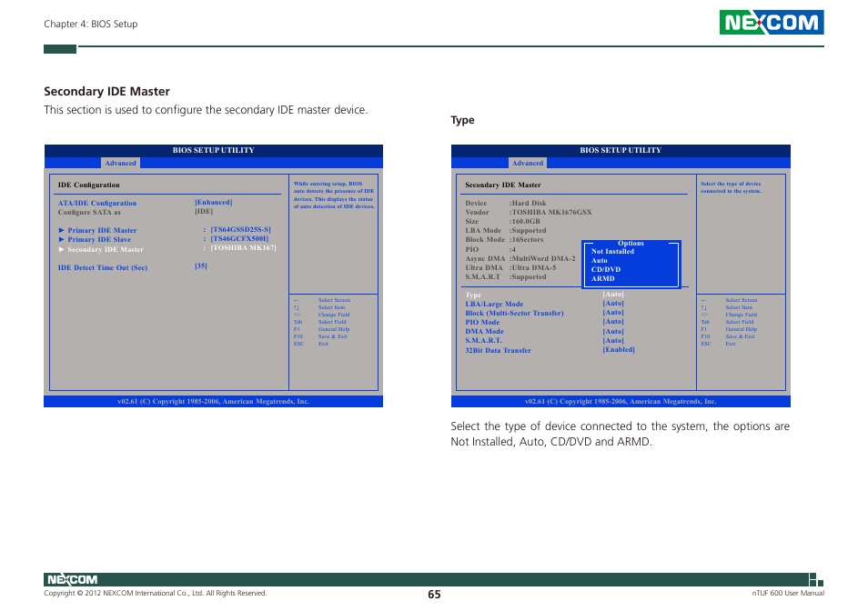Change the [35] timeout value
This screenshot has width=868, height=611.
coord(201,266)
